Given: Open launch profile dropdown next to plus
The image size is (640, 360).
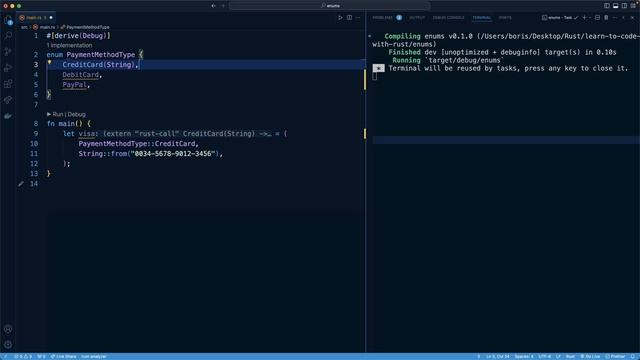Looking at the screenshot, I should (x=590, y=18).
